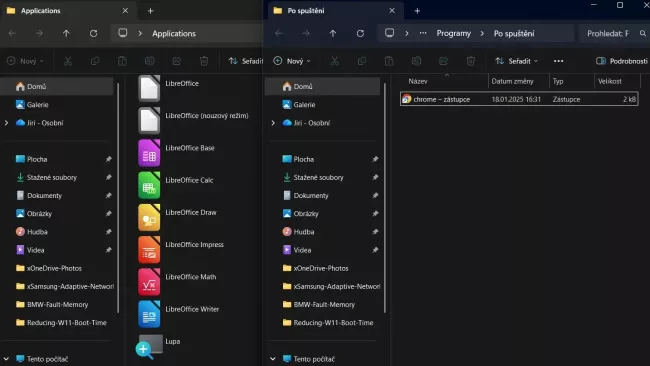Click Copy icon in Applications window toolbar
The width and height of the screenshot is (650, 366).
click(x=95, y=61)
